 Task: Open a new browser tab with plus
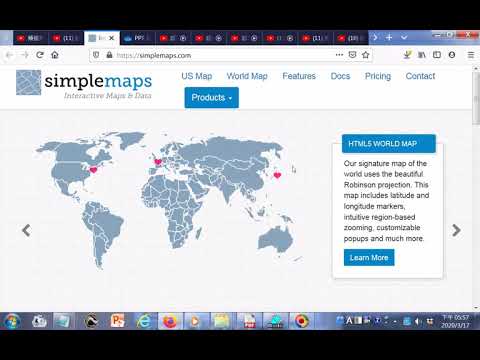pyautogui.click(x=389, y=37)
